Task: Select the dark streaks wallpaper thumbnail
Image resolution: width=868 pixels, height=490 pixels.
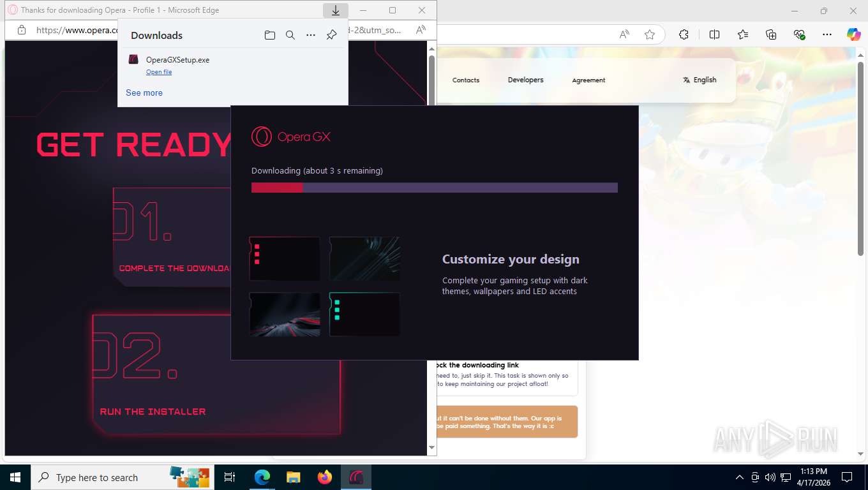Action: point(364,258)
